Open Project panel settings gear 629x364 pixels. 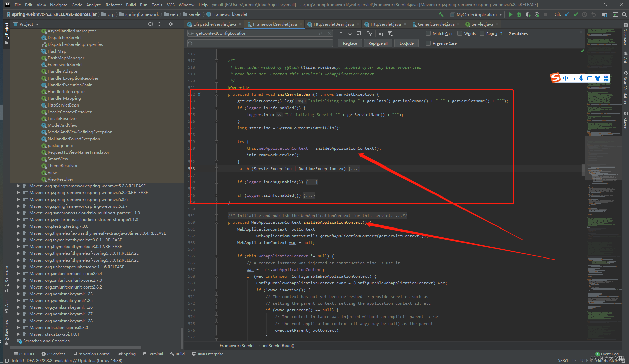[171, 24]
